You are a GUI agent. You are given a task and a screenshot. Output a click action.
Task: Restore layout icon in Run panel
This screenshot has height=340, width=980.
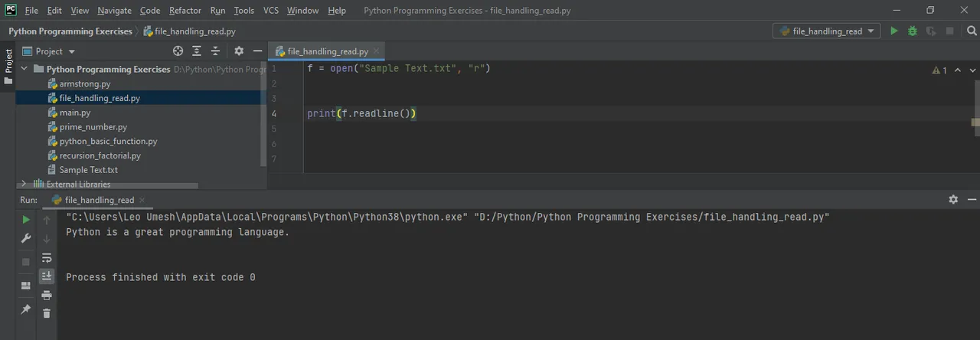(26, 286)
